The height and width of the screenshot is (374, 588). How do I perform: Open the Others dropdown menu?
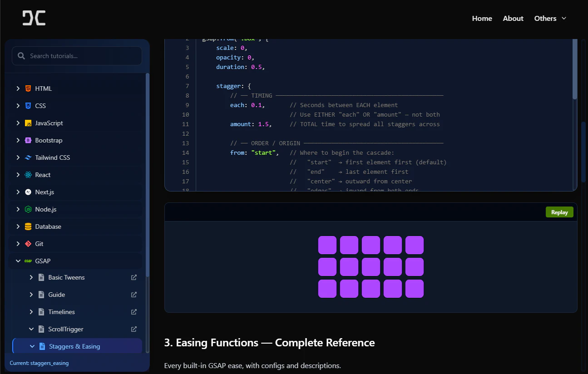pyautogui.click(x=550, y=18)
